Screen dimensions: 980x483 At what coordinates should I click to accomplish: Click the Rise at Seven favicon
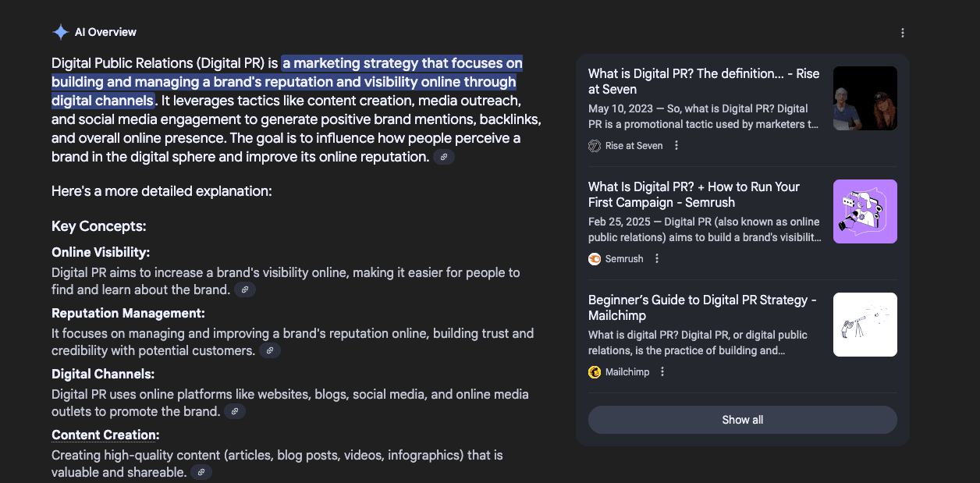click(x=595, y=146)
